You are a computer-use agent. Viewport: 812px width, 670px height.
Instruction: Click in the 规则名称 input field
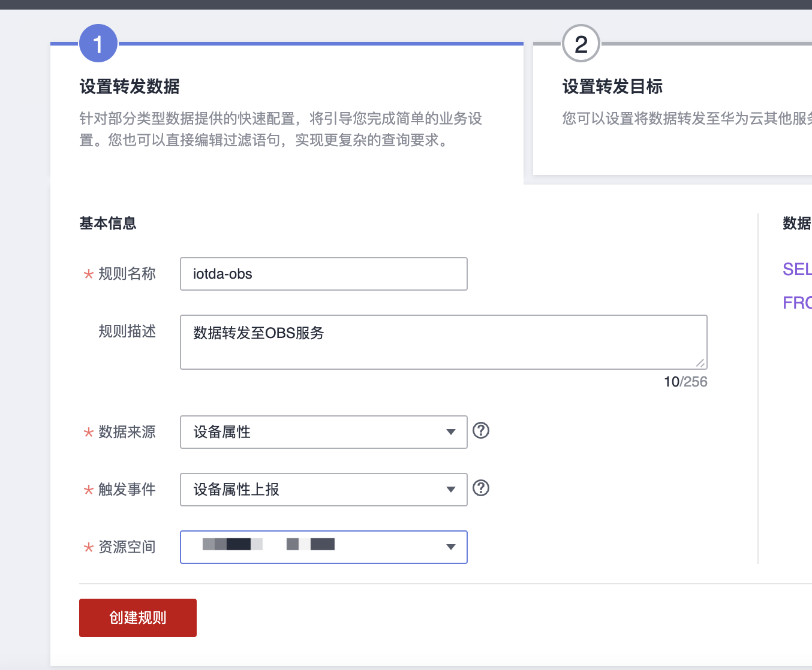pyautogui.click(x=323, y=274)
